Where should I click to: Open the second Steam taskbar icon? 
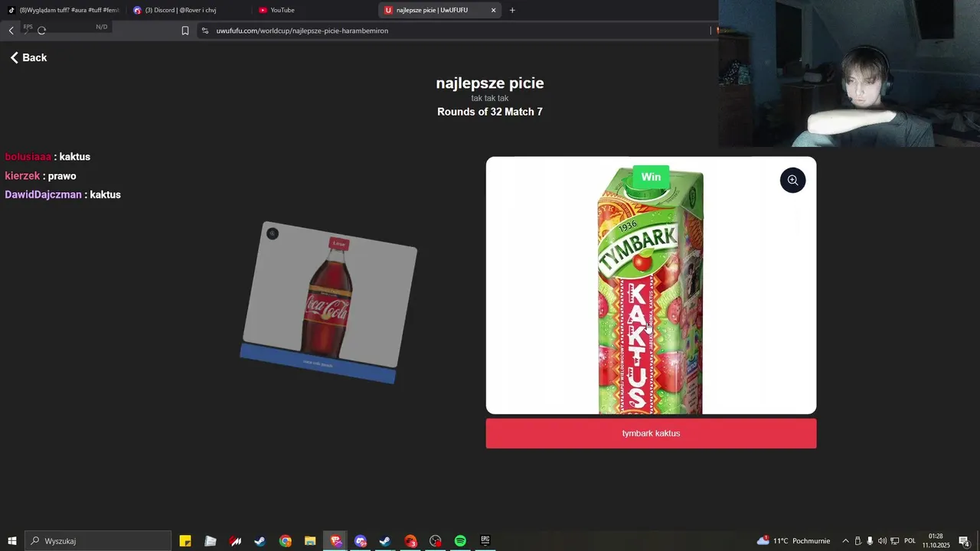pos(385,541)
